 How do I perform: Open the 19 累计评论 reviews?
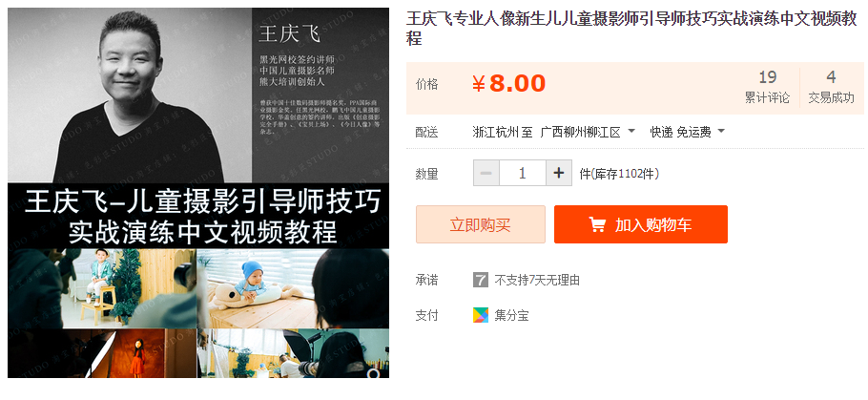[767, 87]
